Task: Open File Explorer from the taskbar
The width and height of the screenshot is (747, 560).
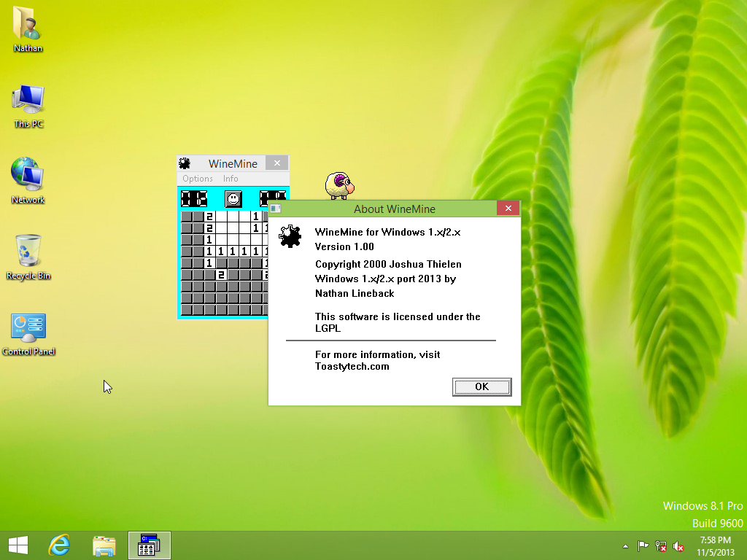Action: tap(104, 545)
